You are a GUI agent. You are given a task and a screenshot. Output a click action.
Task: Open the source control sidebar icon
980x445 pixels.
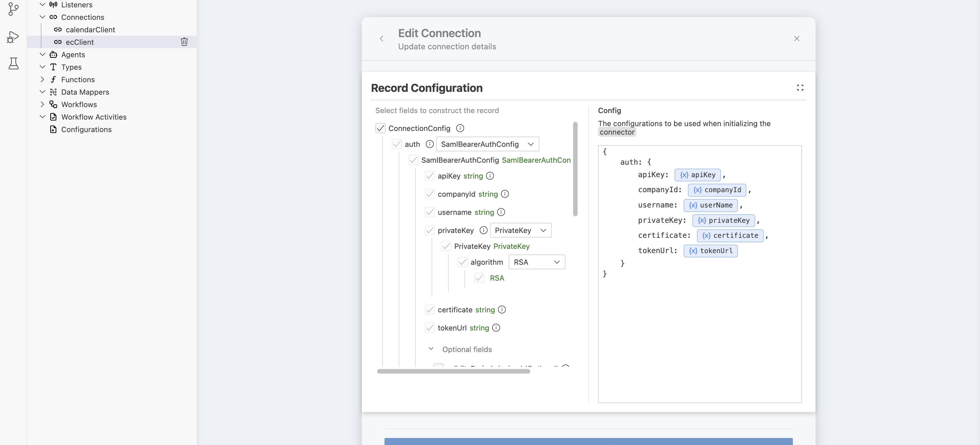point(13,9)
